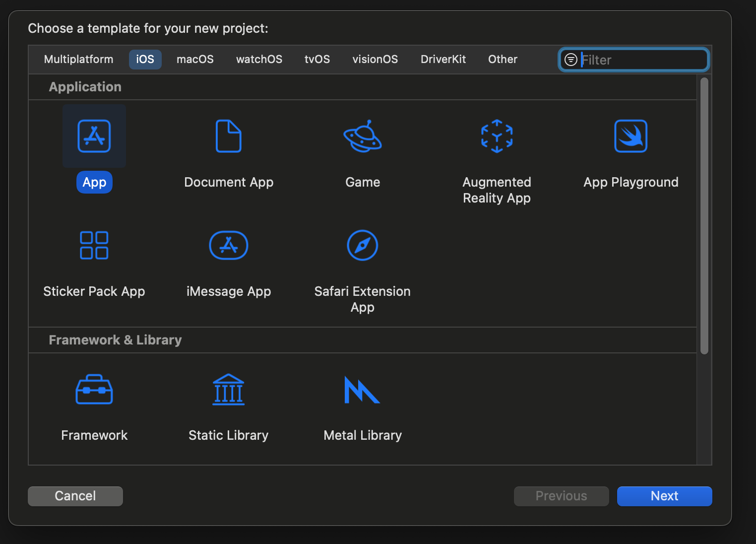This screenshot has width=756, height=544.
Task: Click the 'Game' label text
Action: click(x=363, y=182)
